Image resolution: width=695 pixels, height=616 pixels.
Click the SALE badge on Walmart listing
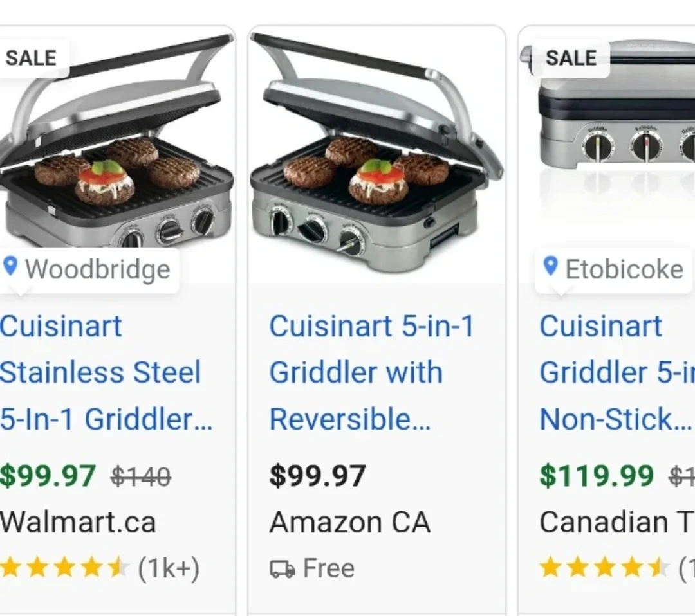31,58
